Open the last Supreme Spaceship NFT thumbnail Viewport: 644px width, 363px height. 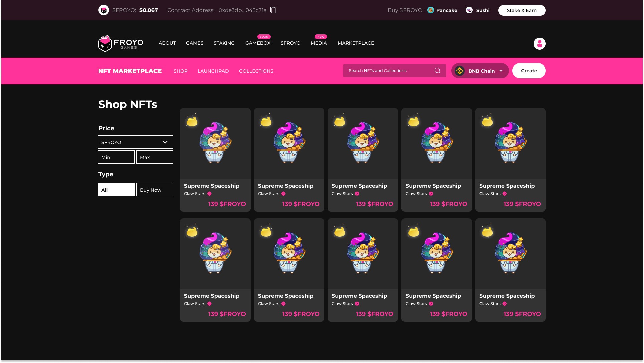pos(510,253)
